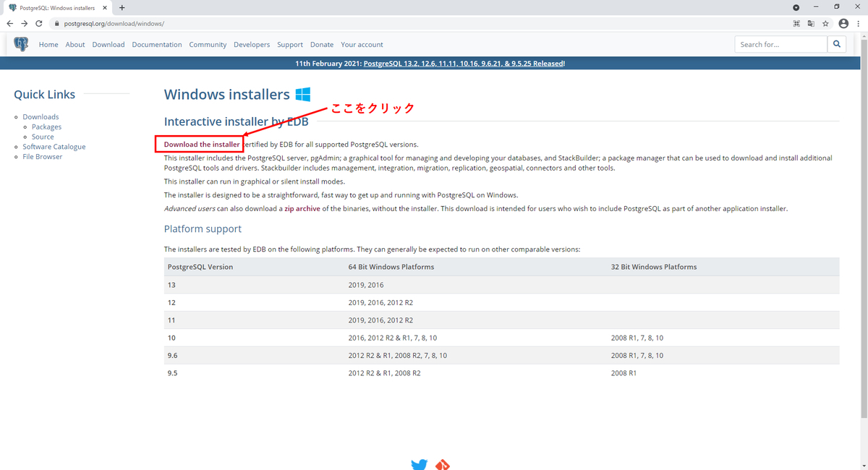Open the Chrome profile avatar icon

pos(843,23)
